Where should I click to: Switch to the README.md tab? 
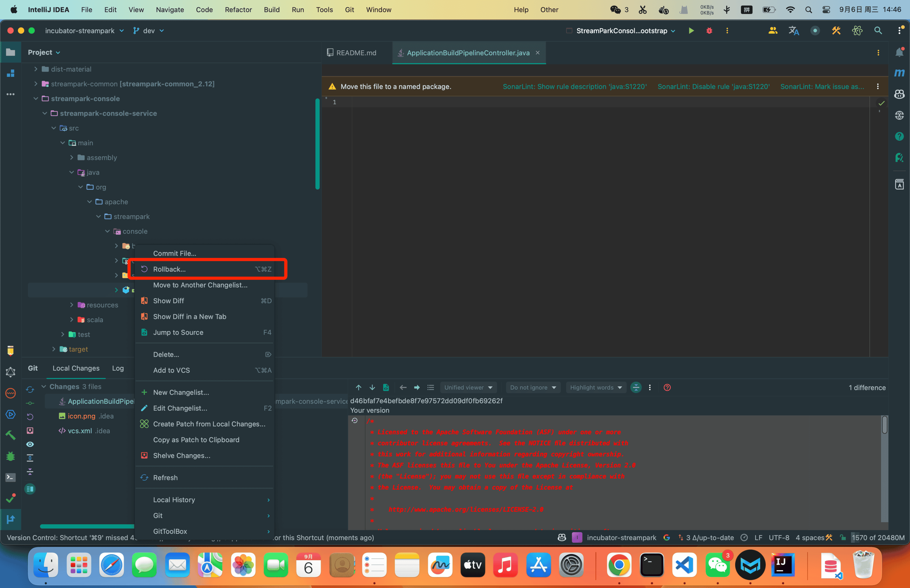pyautogui.click(x=356, y=53)
